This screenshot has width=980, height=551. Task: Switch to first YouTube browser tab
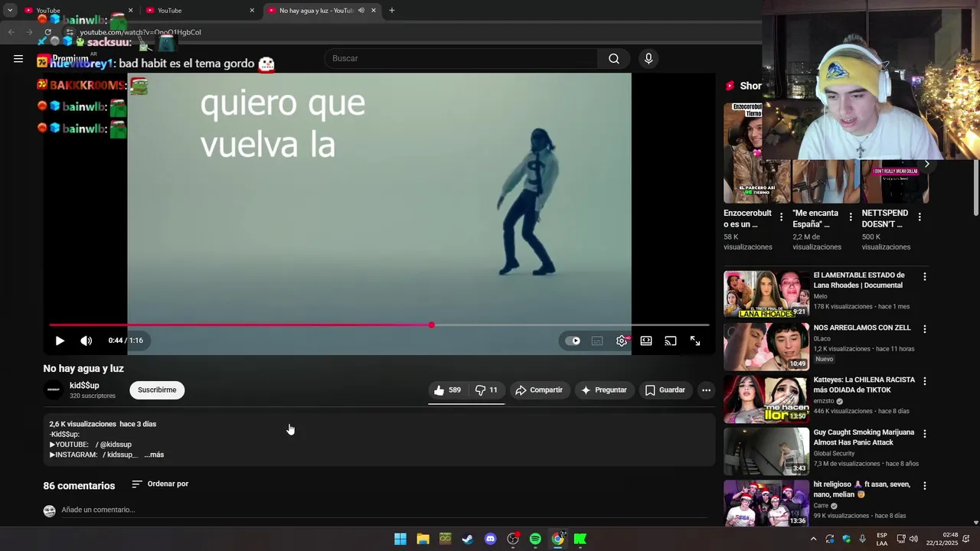click(77, 11)
